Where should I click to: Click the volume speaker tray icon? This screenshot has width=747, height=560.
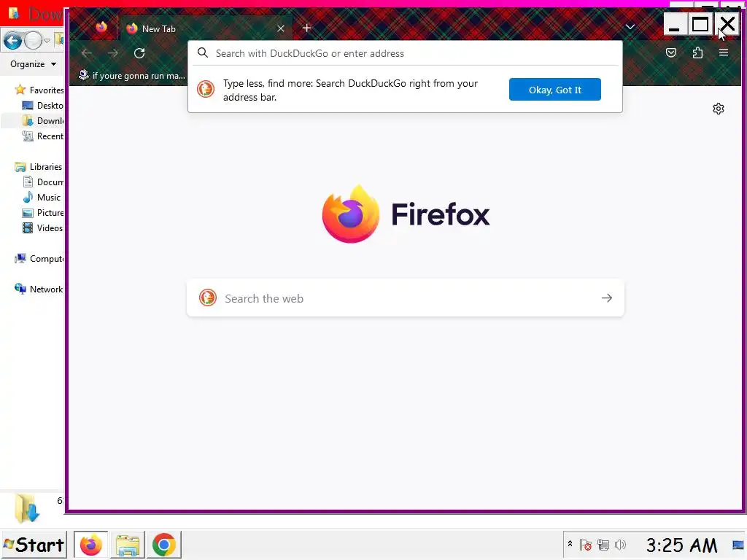coord(620,545)
